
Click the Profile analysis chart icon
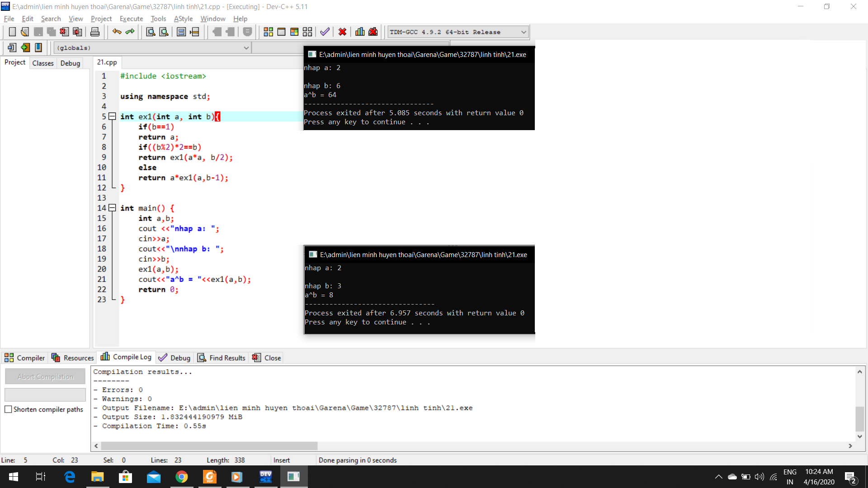click(360, 32)
